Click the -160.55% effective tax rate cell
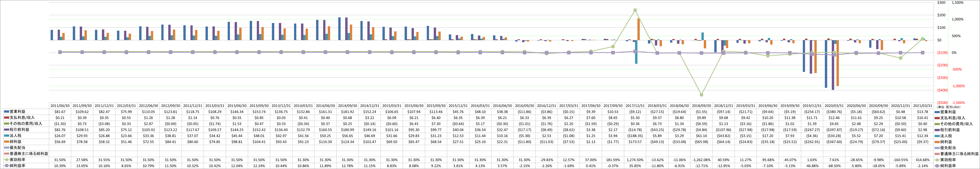This screenshot has width=980, height=169. point(901,160)
